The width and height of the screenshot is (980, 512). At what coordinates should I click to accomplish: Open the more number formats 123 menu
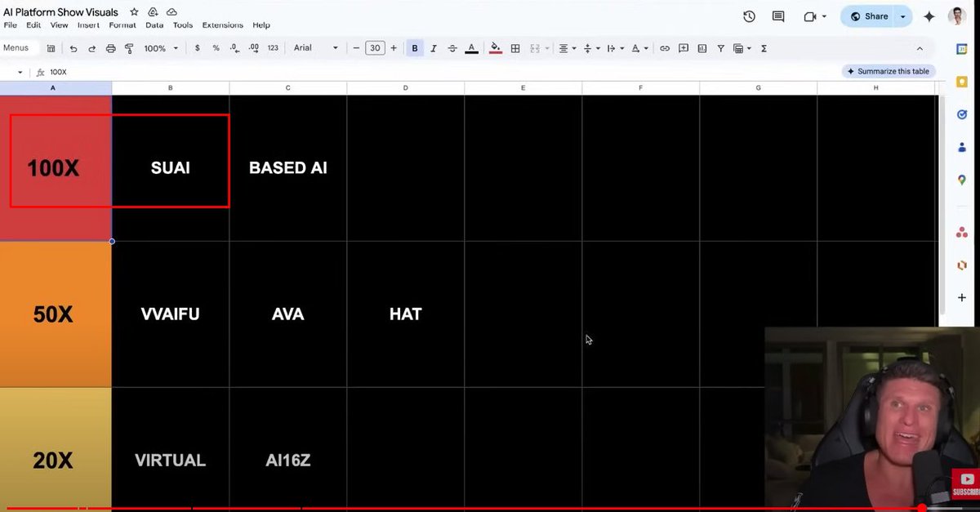[x=273, y=48]
